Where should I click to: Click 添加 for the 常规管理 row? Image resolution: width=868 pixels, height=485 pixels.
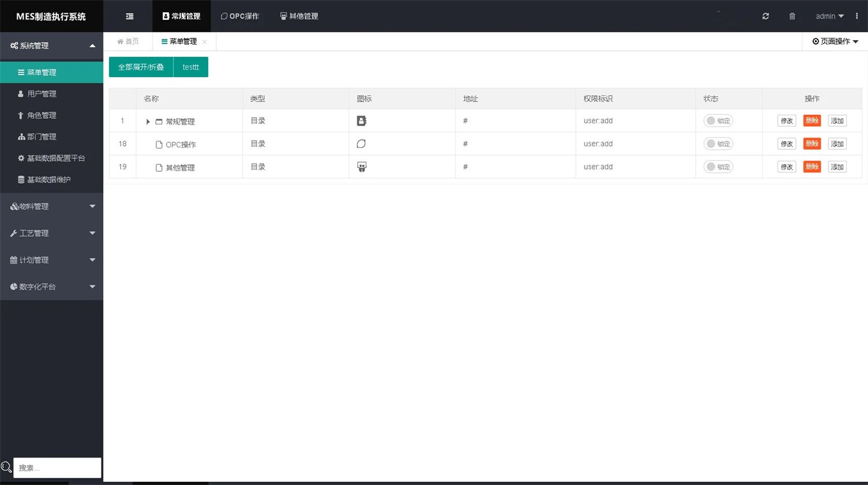point(837,121)
